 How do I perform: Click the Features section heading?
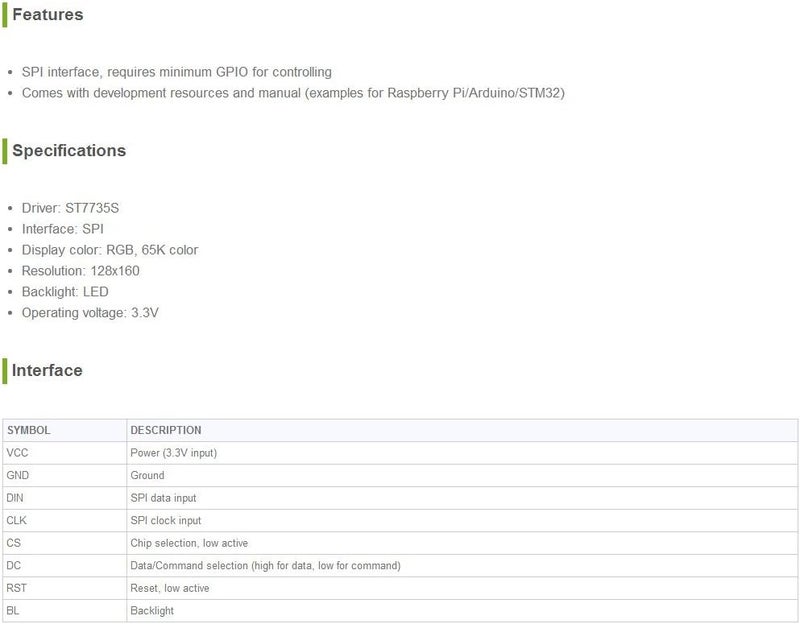[47, 15]
